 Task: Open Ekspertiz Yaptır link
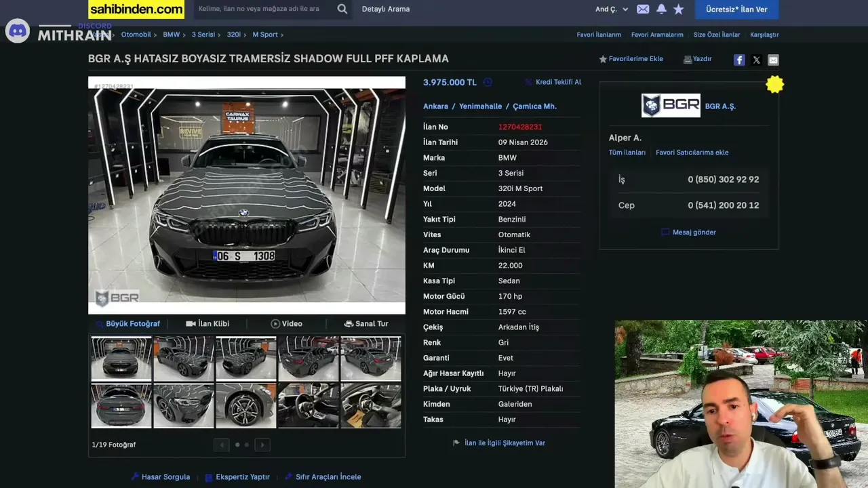[x=237, y=477]
